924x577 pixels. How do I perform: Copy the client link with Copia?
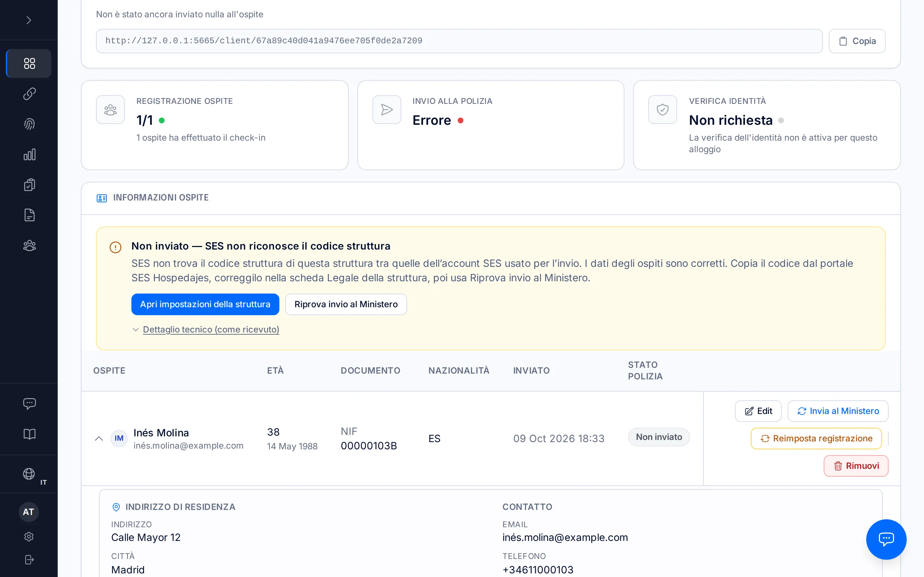(857, 41)
